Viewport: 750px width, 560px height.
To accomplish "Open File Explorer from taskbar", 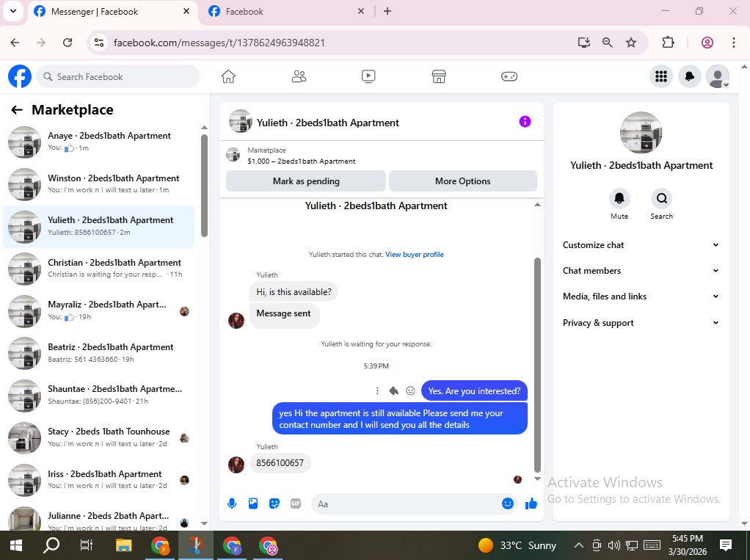I will 123,545.
